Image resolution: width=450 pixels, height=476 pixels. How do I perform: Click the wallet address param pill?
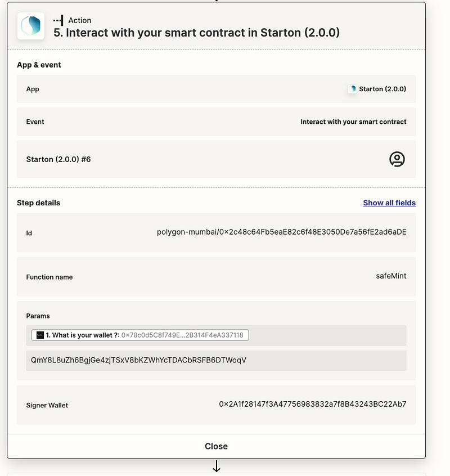coord(140,335)
